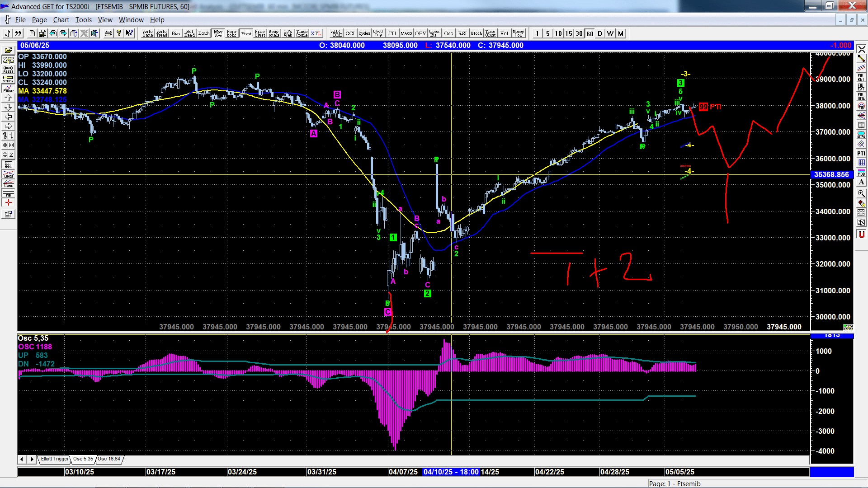The image size is (868, 488).
Task: Select the Trade Profile button
Action: point(302,33)
